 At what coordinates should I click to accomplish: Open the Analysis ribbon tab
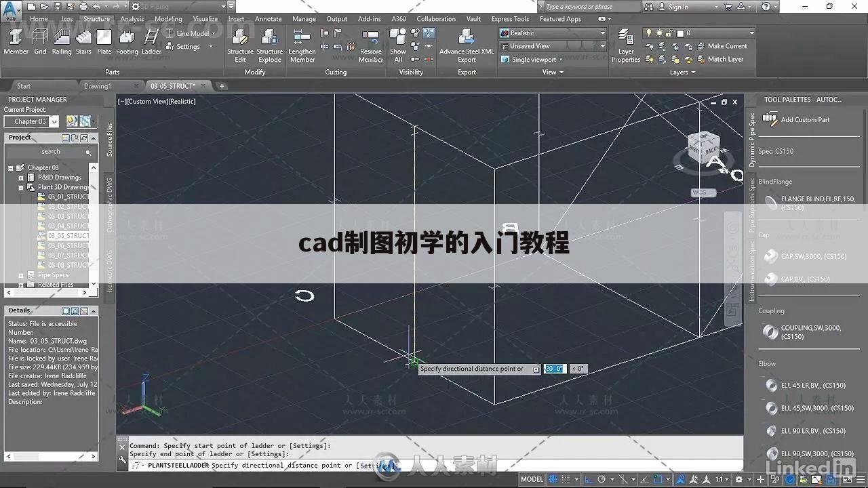[x=132, y=19]
